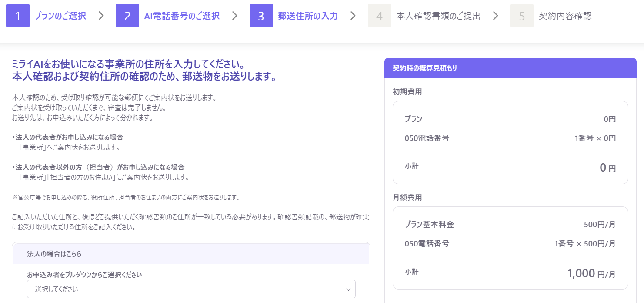Open the 選択してください applicant dropdown

[191, 289]
